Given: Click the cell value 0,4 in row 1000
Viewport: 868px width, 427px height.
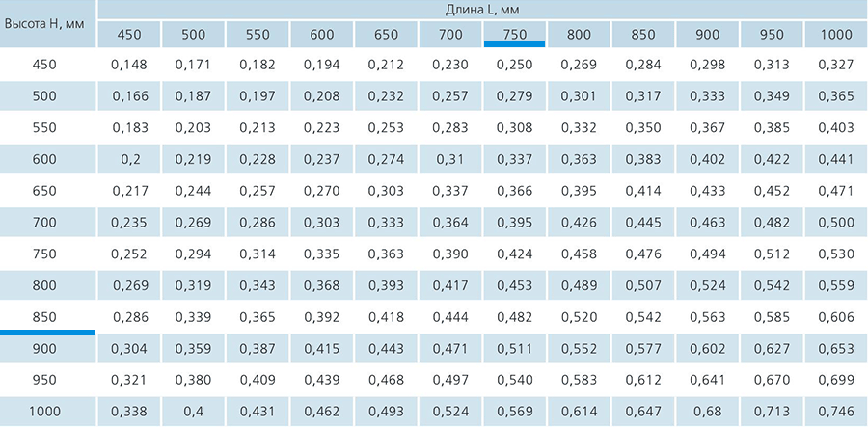Looking at the screenshot, I should point(193,412).
